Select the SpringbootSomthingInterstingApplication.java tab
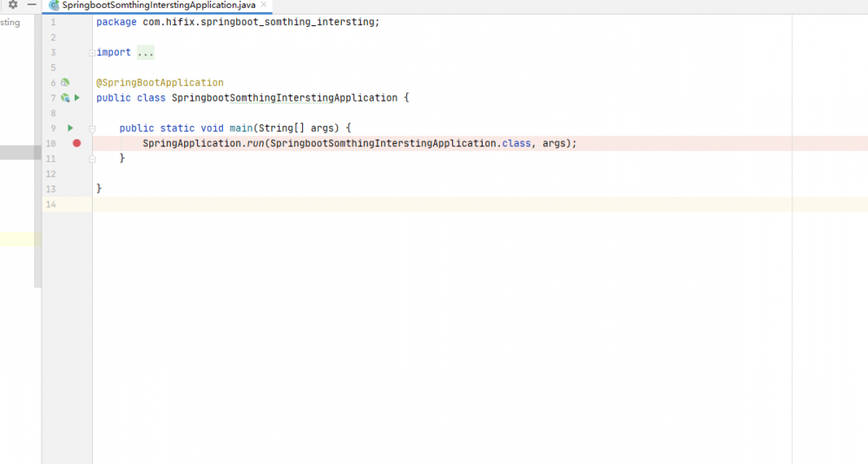The image size is (868, 464). point(158,5)
